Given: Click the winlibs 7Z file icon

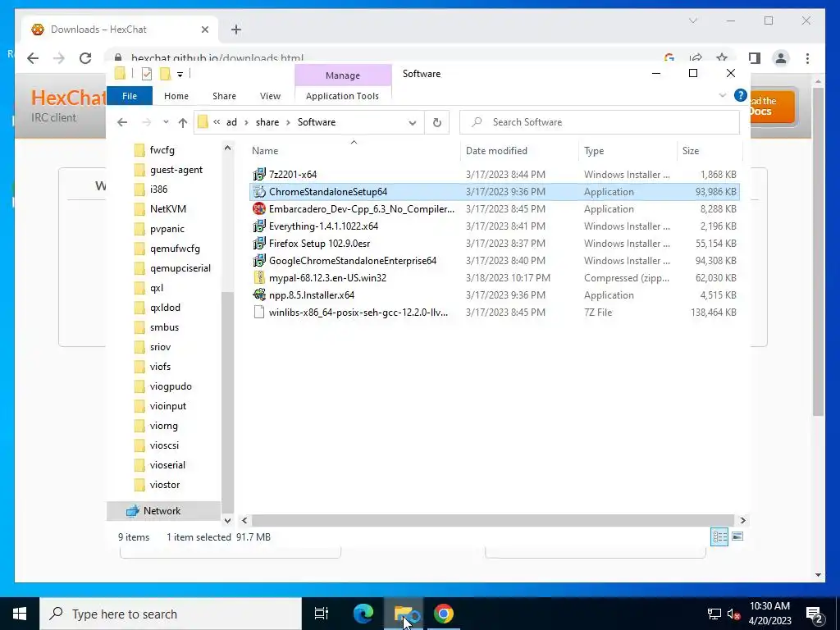Looking at the screenshot, I should [259, 313].
